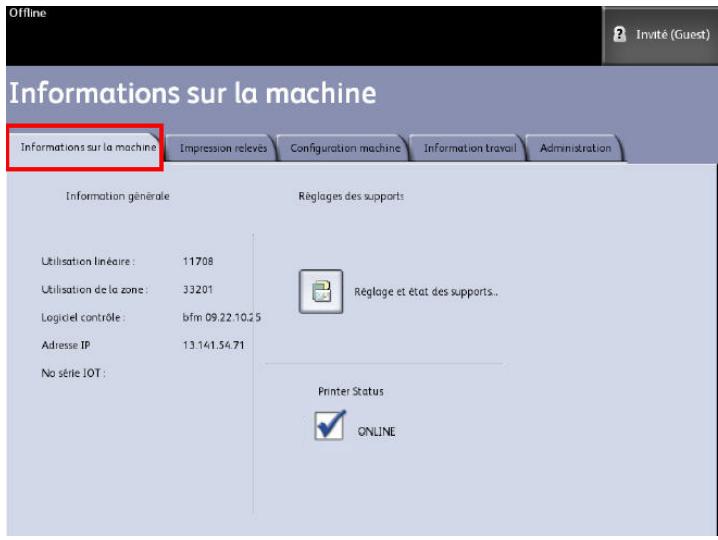The height and width of the screenshot is (540, 718).
Task: Click the question mark icon beside Invité
Action: coord(621,35)
